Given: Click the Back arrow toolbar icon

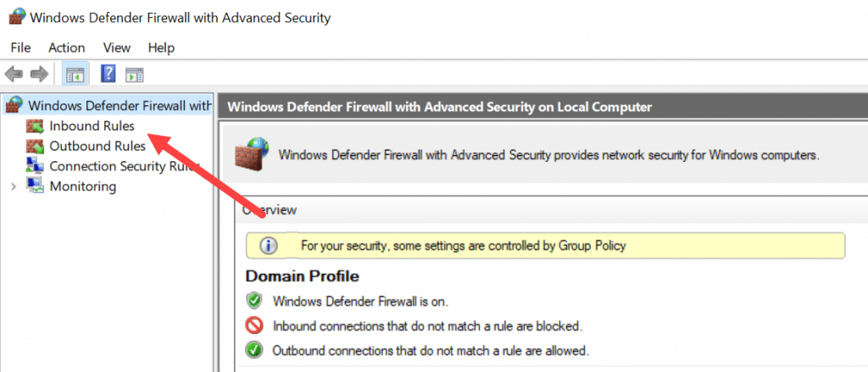Looking at the screenshot, I should point(14,74).
